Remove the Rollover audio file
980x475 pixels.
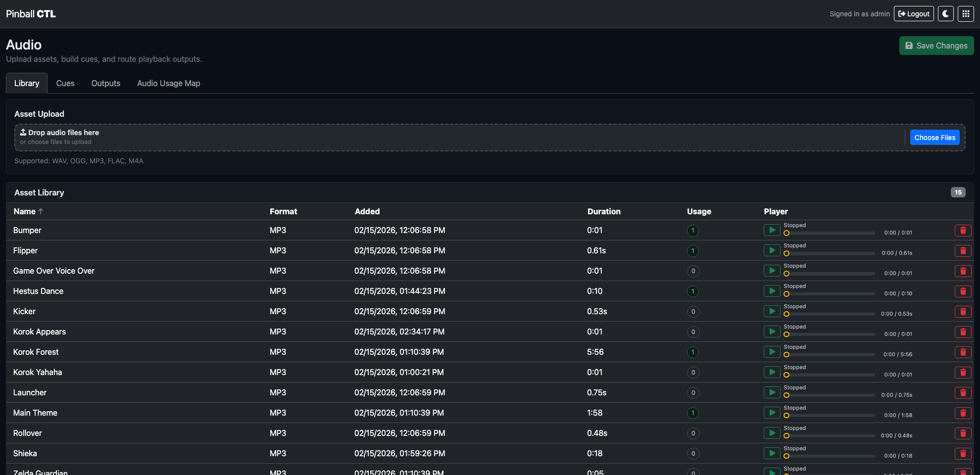click(963, 433)
